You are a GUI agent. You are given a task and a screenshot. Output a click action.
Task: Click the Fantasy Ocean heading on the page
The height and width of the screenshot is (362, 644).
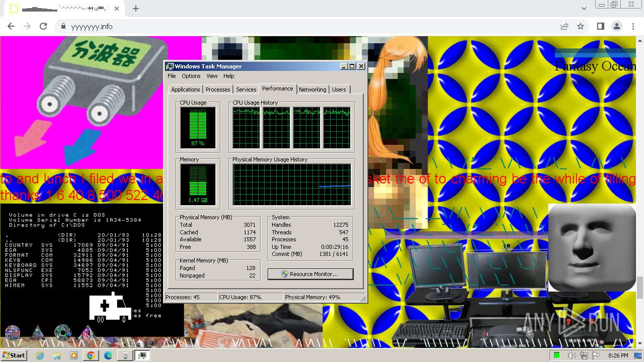pyautogui.click(x=595, y=66)
